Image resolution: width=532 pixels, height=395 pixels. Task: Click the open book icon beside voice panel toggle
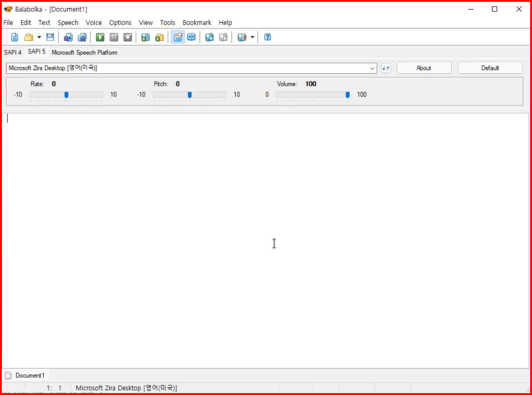(x=191, y=37)
